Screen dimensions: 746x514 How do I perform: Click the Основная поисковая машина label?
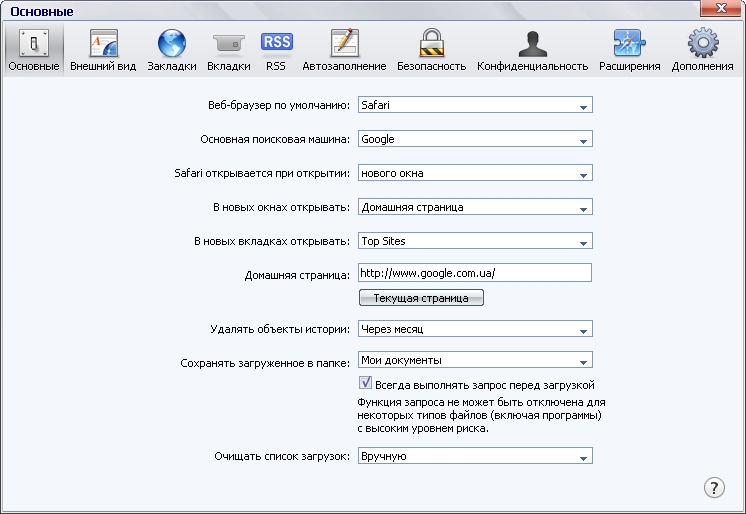[275, 139]
